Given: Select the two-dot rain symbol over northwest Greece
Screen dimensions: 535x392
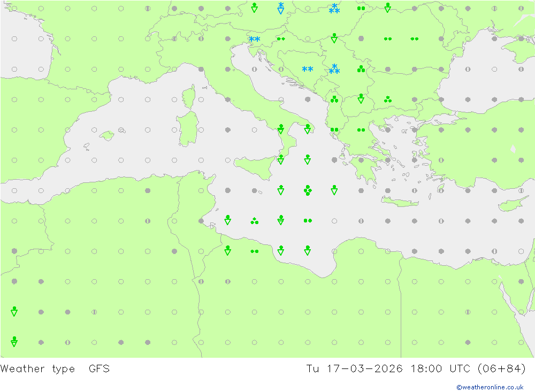Looking at the screenshot, I should tap(334, 129).
